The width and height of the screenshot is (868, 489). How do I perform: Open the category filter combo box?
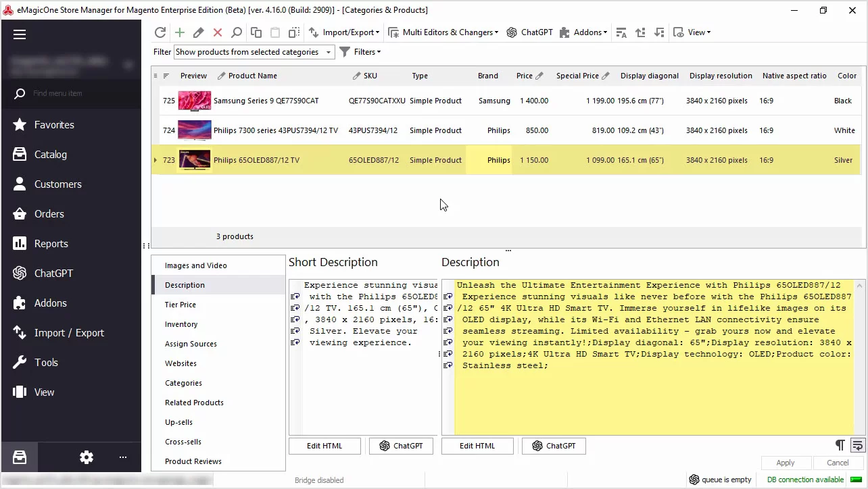[254, 52]
